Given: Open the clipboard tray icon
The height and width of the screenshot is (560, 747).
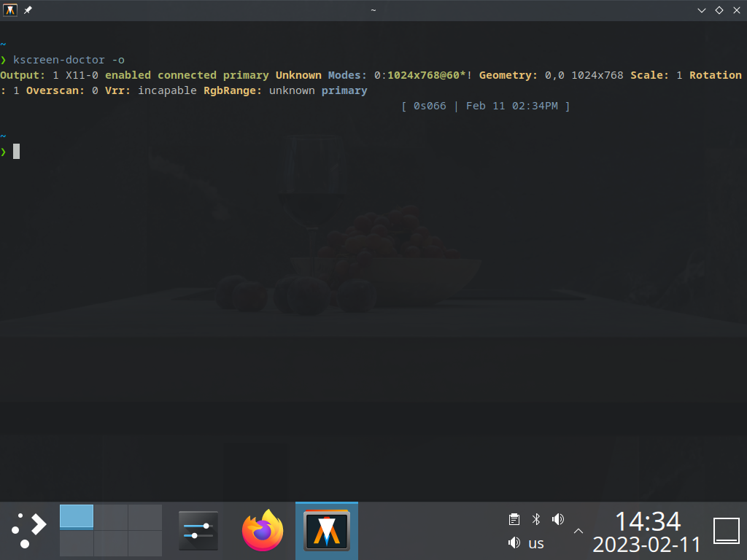Looking at the screenshot, I should 514,519.
